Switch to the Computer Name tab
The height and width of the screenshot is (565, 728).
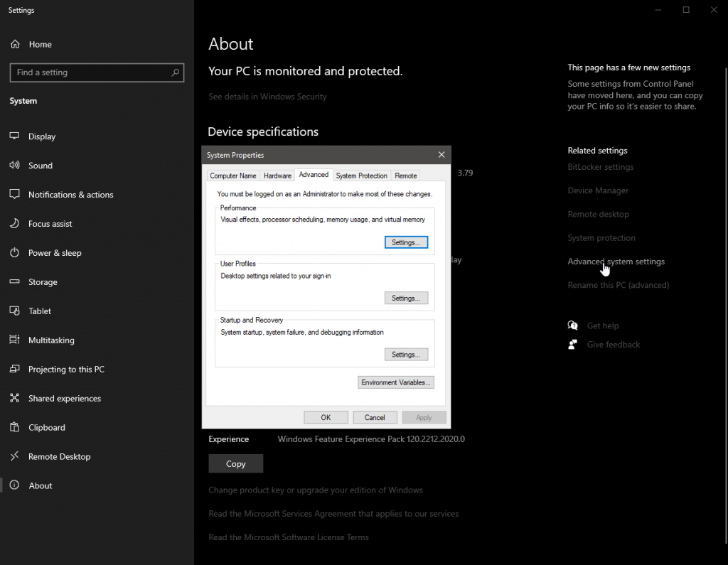click(233, 176)
